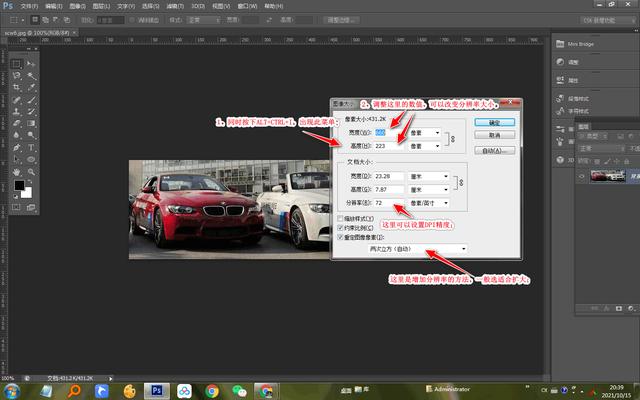The height and width of the screenshot is (400, 640).
Task: Open Photoshop from the Windows taskbar
Action: click(157, 391)
